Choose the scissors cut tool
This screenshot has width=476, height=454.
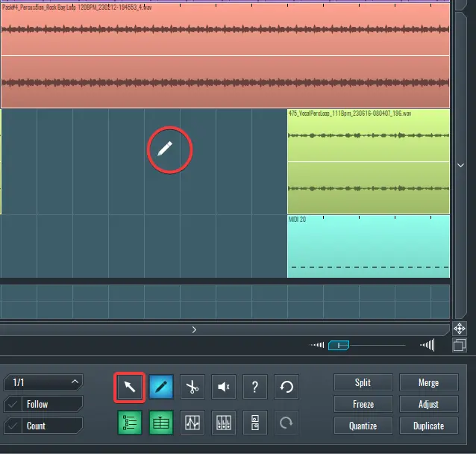[192, 387]
